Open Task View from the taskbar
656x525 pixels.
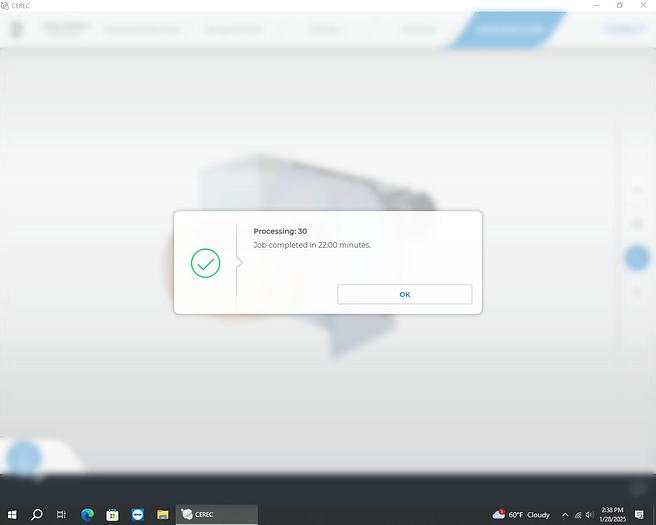(x=62, y=514)
